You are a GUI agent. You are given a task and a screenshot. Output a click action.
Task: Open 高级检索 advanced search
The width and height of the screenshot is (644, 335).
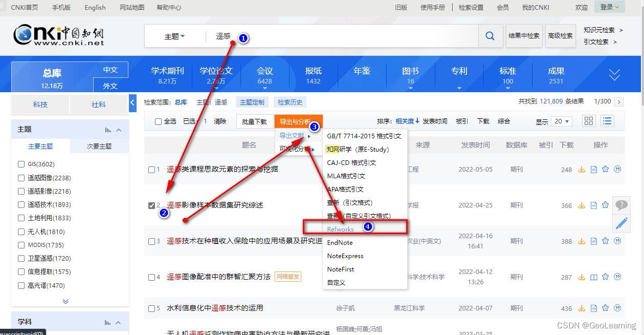(x=560, y=36)
